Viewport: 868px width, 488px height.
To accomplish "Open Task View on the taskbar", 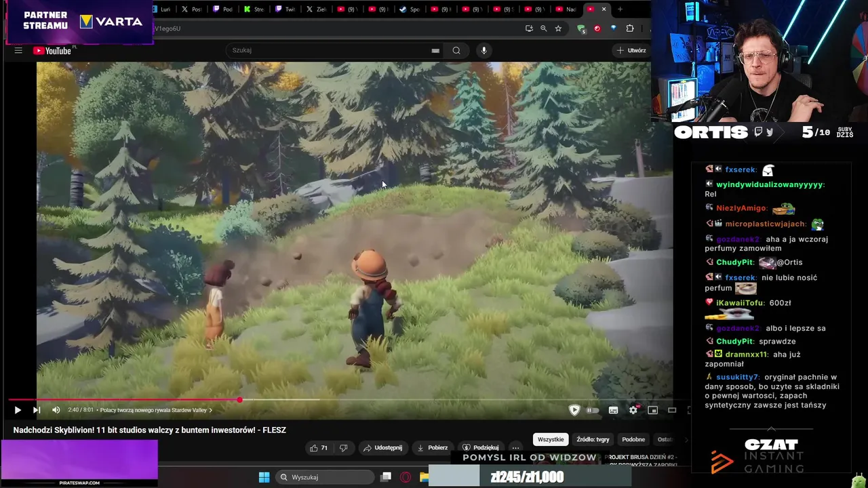I will pyautogui.click(x=386, y=477).
